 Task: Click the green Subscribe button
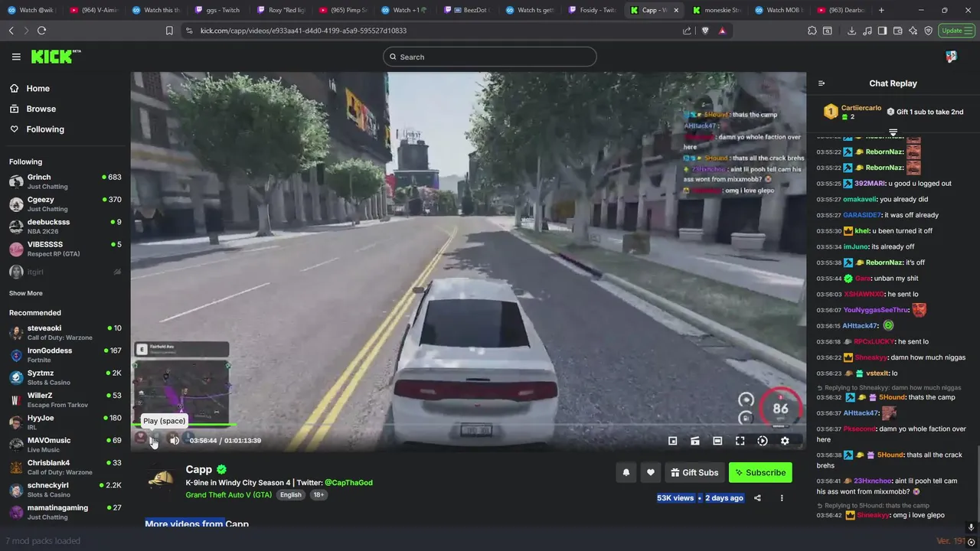(x=760, y=473)
